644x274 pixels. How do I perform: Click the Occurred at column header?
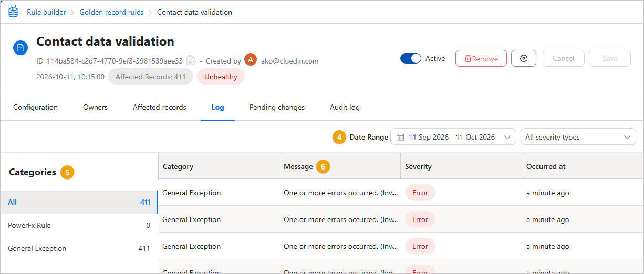582,166
